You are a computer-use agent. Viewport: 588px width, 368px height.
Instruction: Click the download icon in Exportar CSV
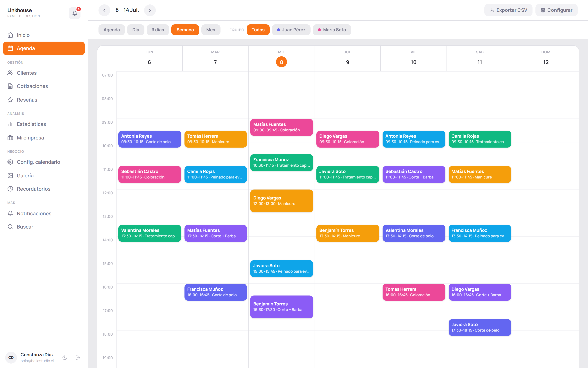(492, 10)
